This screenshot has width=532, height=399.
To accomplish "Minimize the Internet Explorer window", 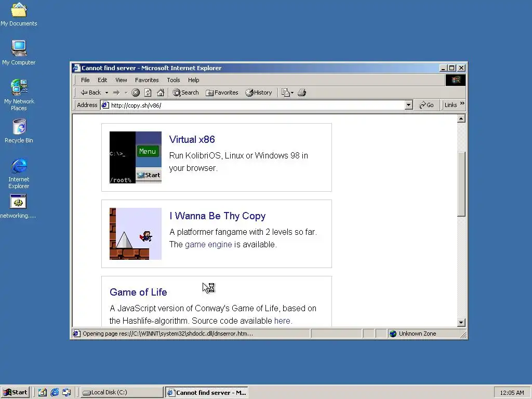I will pyautogui.click(x=443, y=68).
